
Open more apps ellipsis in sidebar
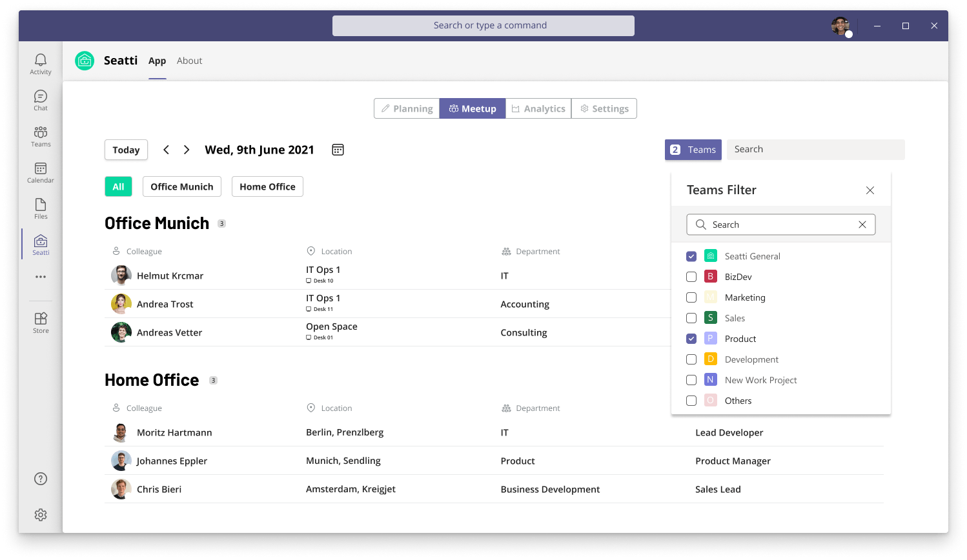click(41, 277)
